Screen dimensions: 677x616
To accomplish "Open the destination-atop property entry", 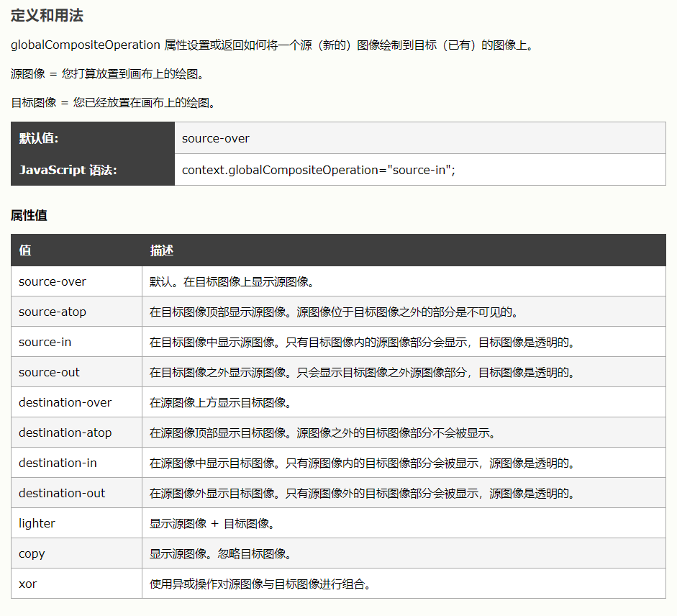I will pos(63,432).
